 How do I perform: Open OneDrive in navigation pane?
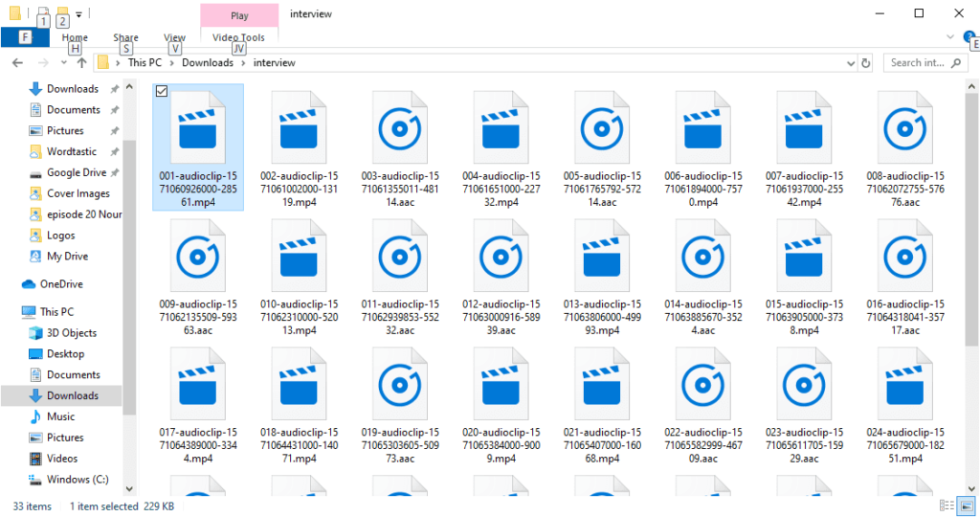coord(61,283)
